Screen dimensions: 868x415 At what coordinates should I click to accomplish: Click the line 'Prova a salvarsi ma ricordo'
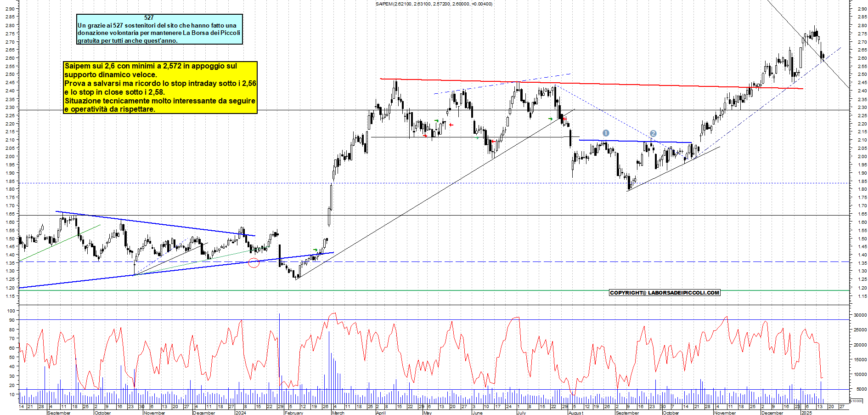click(x=160, y=83)
